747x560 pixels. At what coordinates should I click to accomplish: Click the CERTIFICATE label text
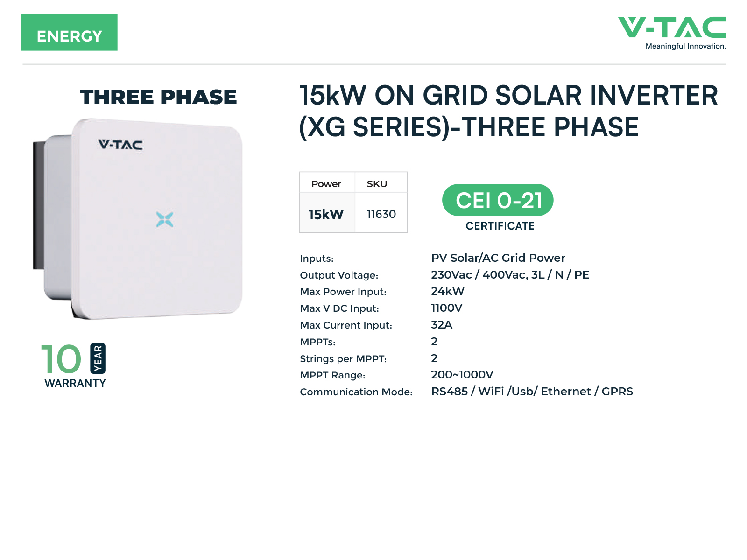(x=500, y=226)
